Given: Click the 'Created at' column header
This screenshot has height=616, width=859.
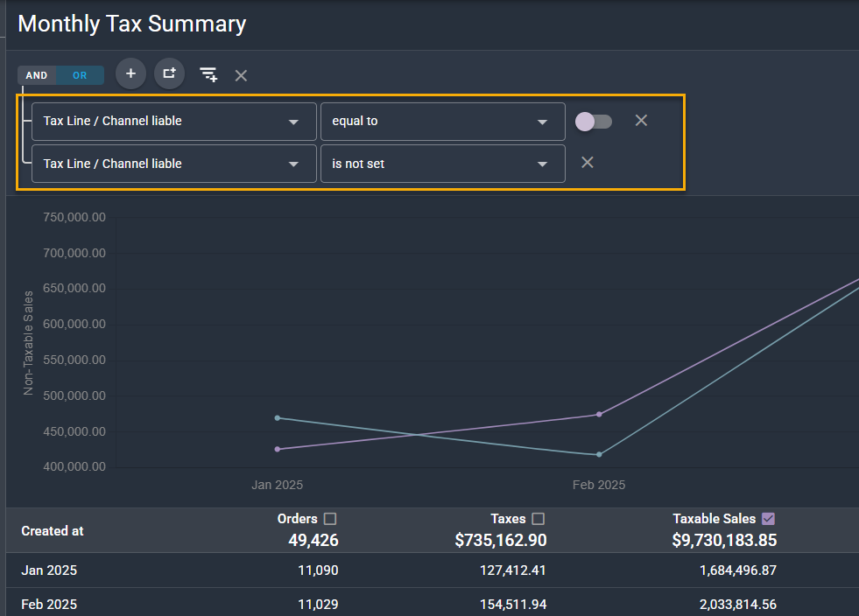Looking at the screenshot, I should pyautogui.click(x=53, y=531).
